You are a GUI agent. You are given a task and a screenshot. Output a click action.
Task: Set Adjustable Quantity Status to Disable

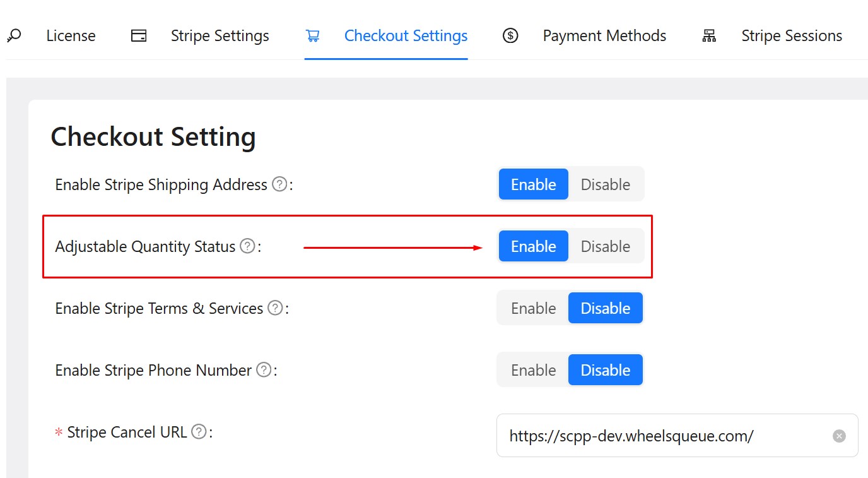[605, 246]
